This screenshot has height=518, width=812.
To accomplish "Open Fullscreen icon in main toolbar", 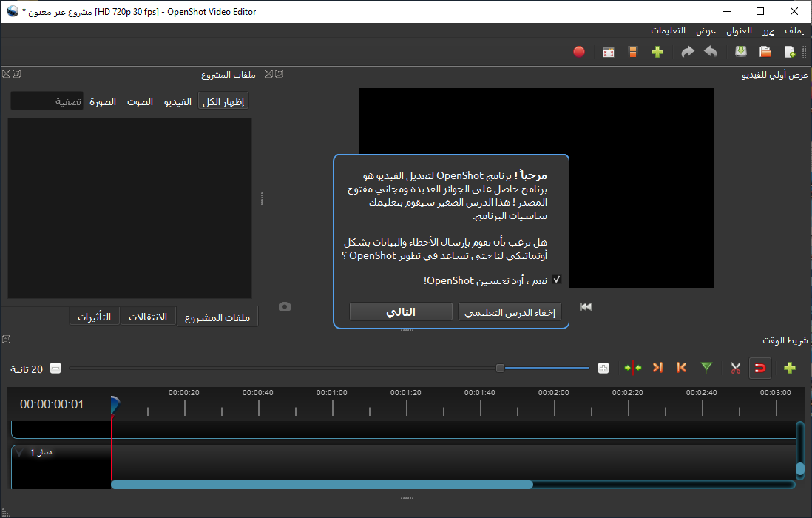I will click(609, 52).
